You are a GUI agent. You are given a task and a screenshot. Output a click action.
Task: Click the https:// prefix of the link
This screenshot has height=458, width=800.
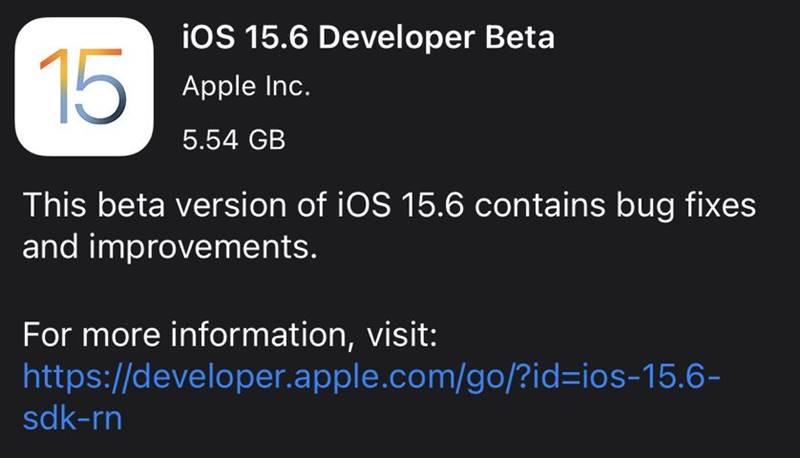(x=77, y=377)
